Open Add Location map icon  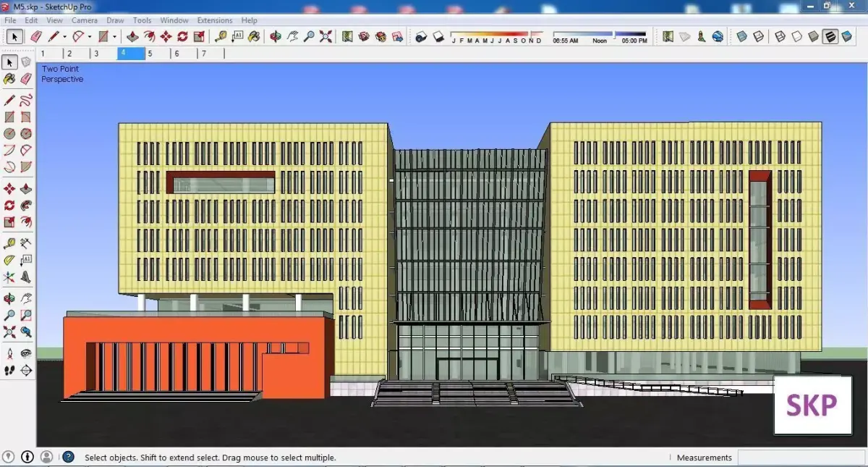(347, 36)
